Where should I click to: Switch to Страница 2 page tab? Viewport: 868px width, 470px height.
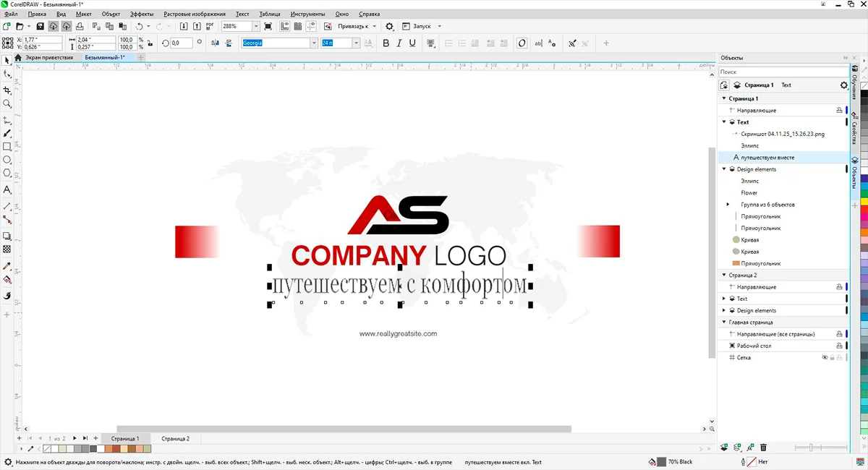point(175,439)
